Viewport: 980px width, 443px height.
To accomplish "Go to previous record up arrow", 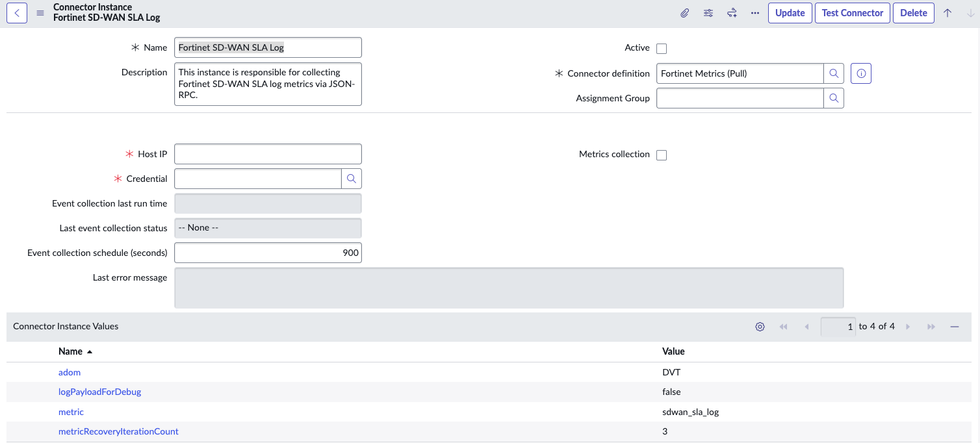I will point(948,13).
